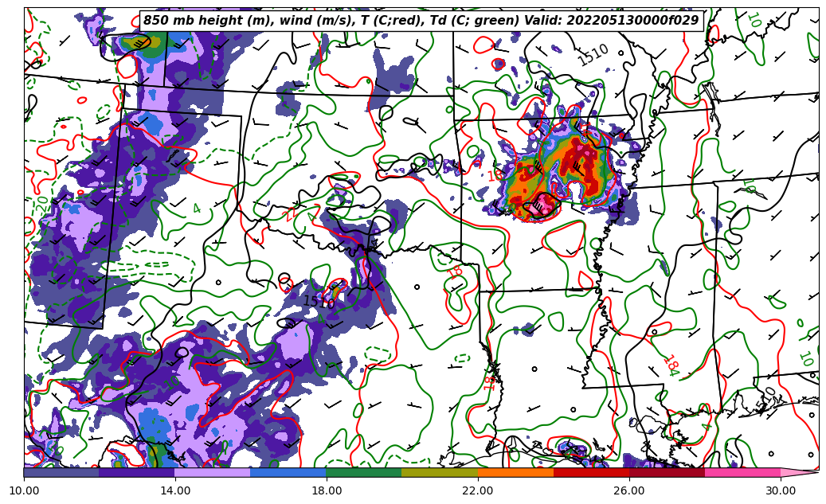826x504 pixels.
Task: Pick the olive 20–22 colorbar segment
Action: click(x=439, y=472)
